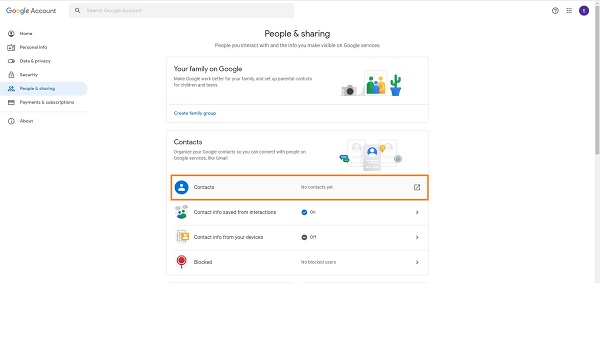The image size is (600, 362).
Task: Click the Data & privacy toggle icon
Action: 11,61
